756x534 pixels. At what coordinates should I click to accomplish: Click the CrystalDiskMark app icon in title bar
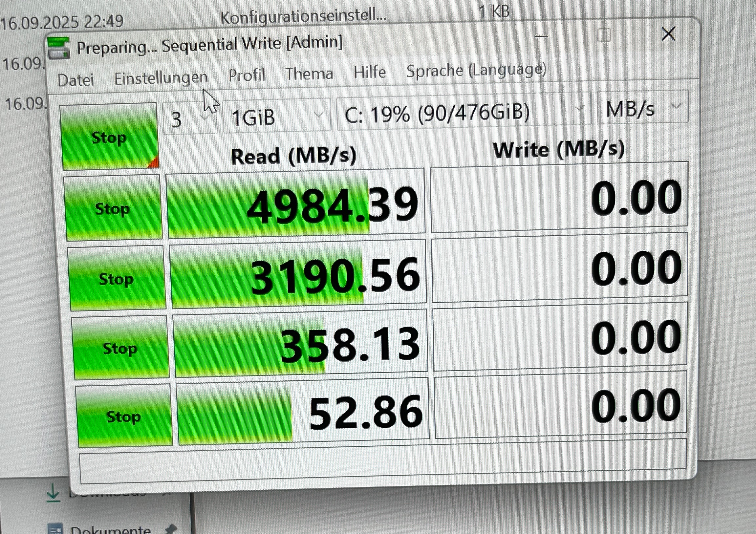coord(59,48)
